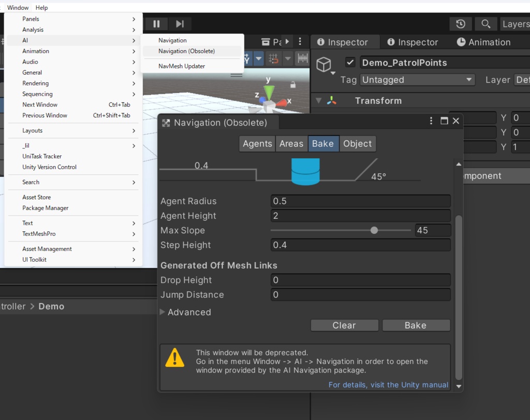Open the blue dropdown arrow in scene toolbar
The image size is (530, 420).
pos(259,59)
